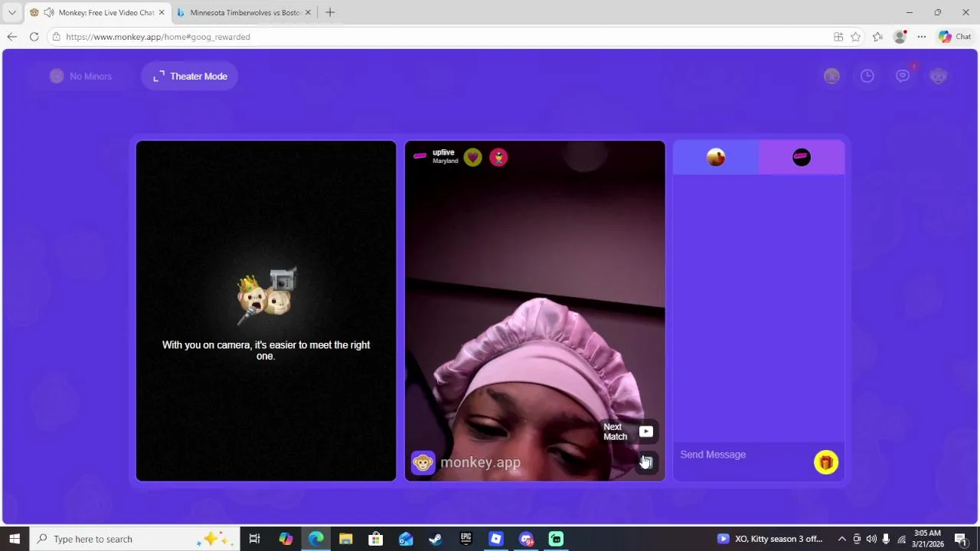This screenshot has width=980, height=551.
Task: Open split screen icon in address bar
Action: pos(838,37)
